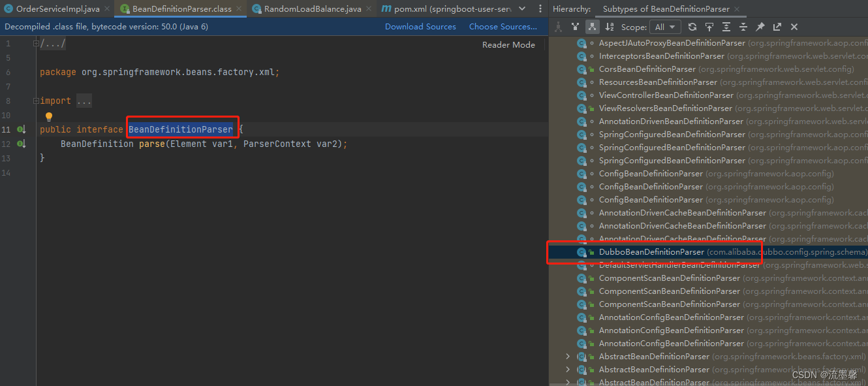This screenshot has width=868, height=386.
Task: Click the decompiled .class file notice text
Action: pos(106,27)
